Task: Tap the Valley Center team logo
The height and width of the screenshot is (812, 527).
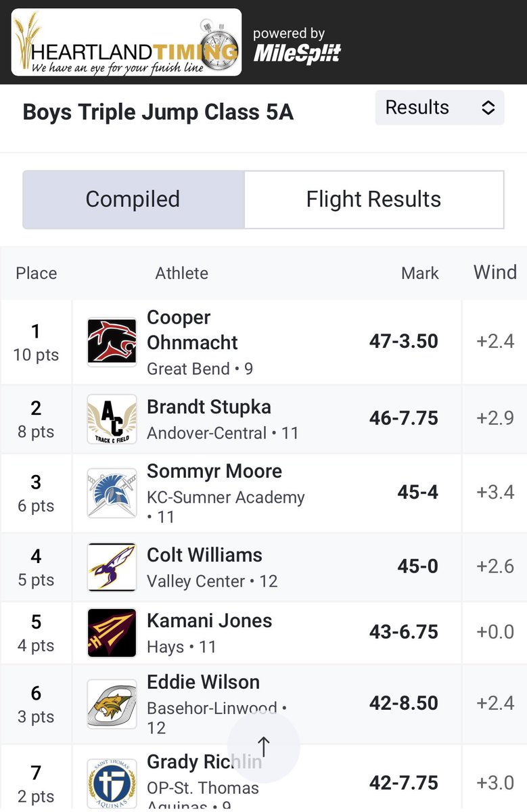Action: [x=112, y=567]
